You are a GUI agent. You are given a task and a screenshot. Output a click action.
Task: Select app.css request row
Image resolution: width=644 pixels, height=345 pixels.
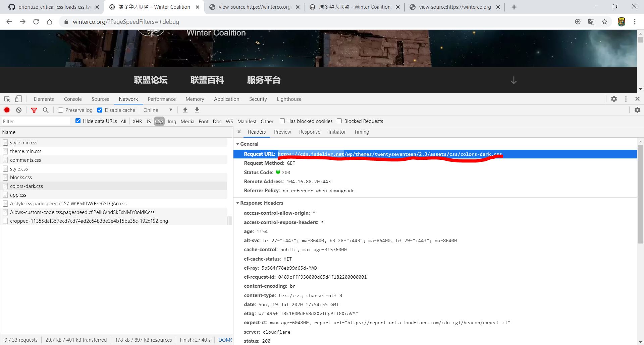[x=114, y=195]
